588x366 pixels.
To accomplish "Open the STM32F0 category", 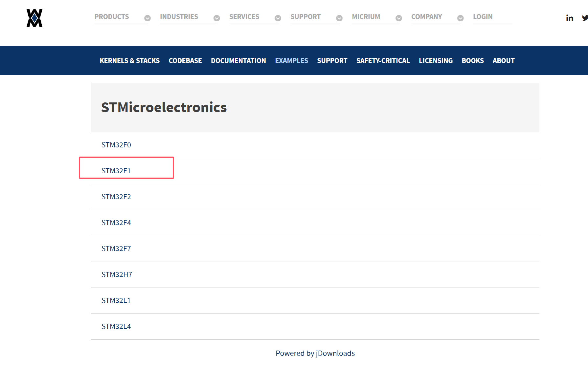I will point(116,145).
